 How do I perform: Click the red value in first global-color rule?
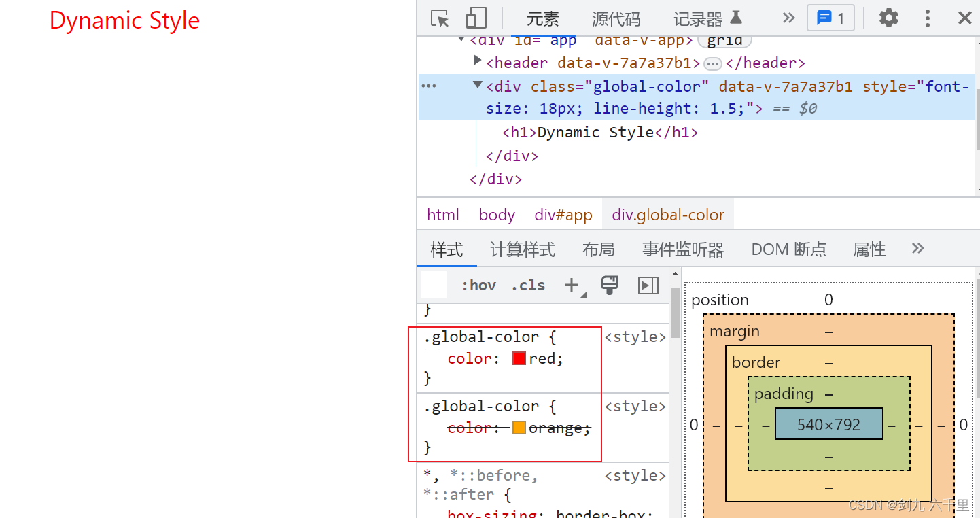[544, 358]
